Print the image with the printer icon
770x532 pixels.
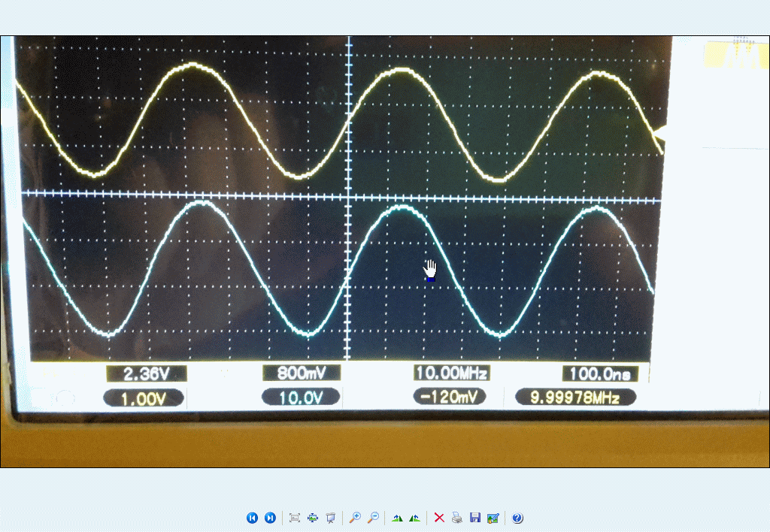tap(457, 518)
